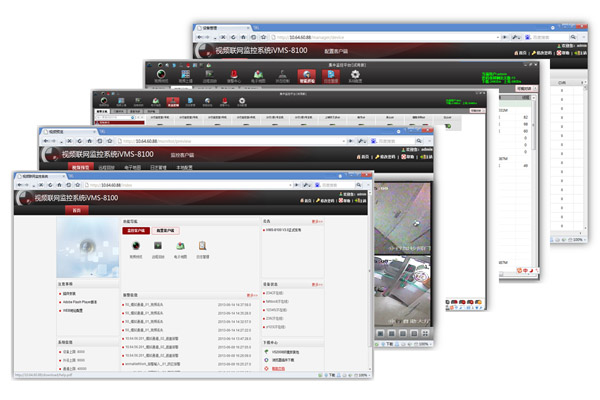Open the 电子地图 map icon on home page
The image size is (600, 400).
point(180,246)
